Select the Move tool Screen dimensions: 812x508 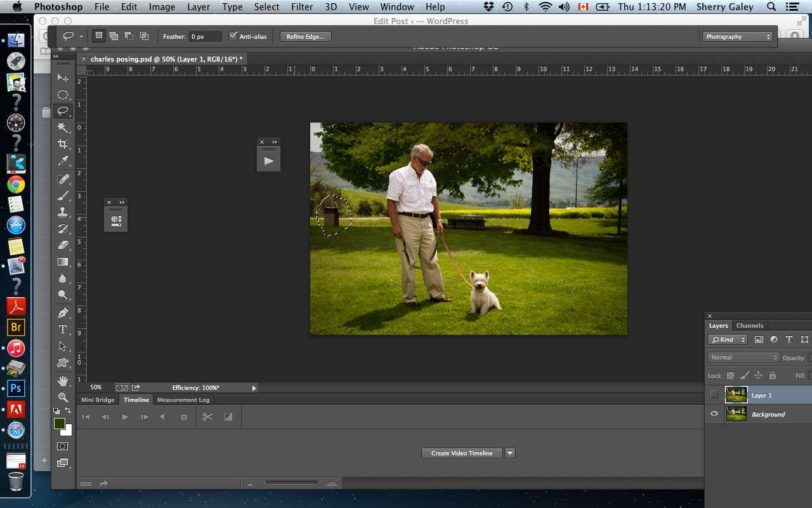pyautogui.click(x=63, y=78)
